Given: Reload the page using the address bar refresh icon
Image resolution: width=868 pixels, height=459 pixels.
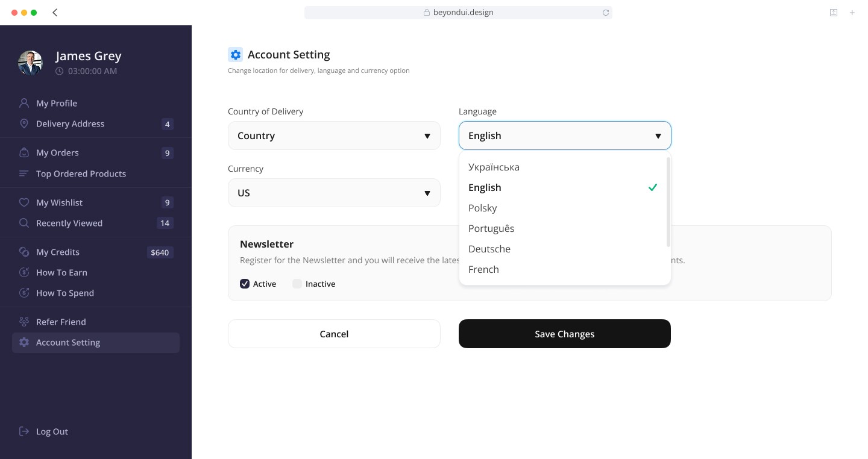Looking at the screenshot, I should pos(606,13).
